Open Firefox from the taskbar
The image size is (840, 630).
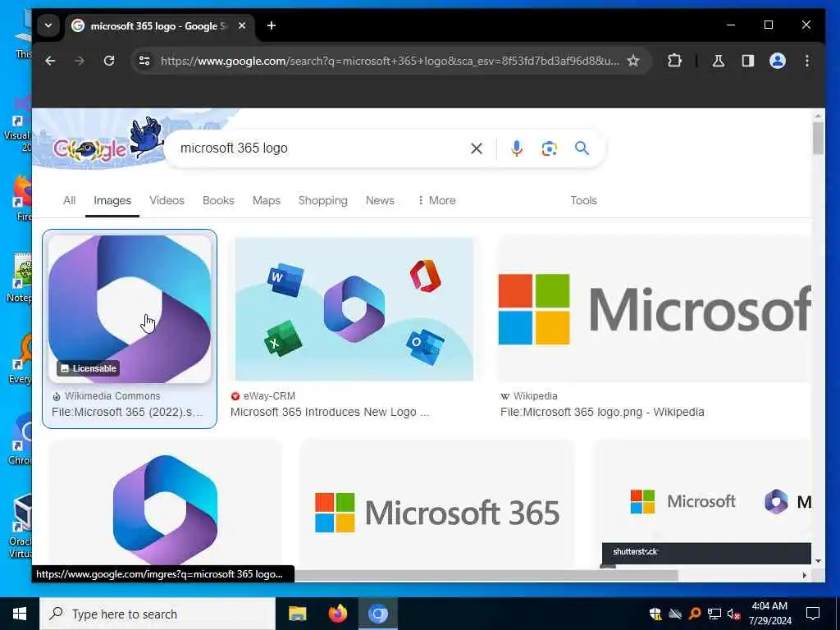tap(337, 614)
